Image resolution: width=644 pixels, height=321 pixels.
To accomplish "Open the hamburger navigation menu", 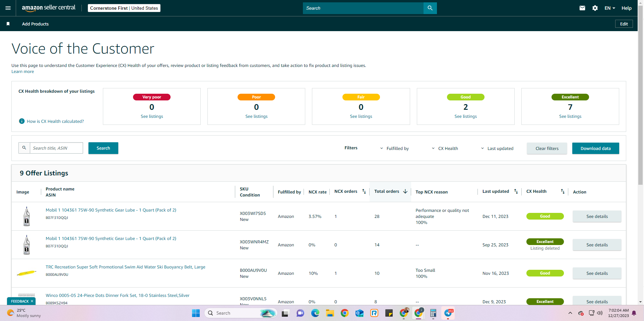I will (x=8, y=8).
